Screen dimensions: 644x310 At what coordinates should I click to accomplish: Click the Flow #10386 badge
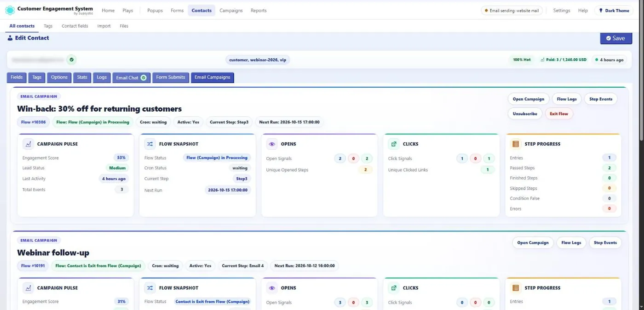pyautogui.click(x=33, y=122)
